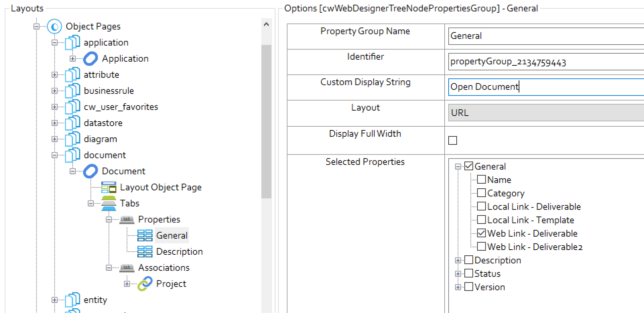The width and height of the screenshot is (644, 313).
Task: Select the cw_user_favorites page label
Action: 121,107
